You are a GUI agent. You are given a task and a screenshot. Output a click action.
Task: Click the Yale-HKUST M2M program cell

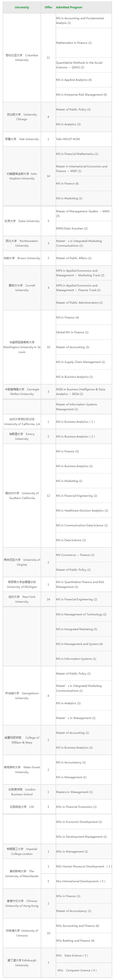pos(83,139)
